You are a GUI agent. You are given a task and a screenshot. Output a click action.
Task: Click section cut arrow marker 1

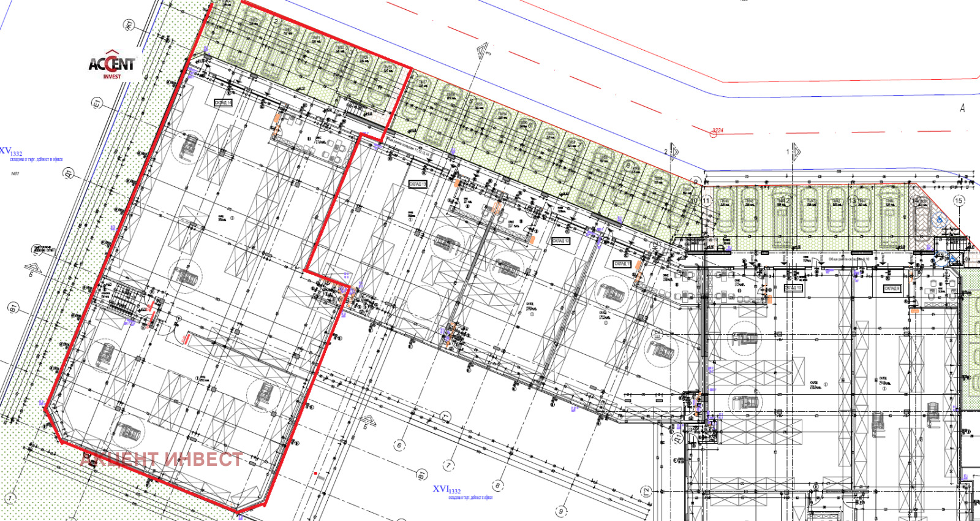794,151
